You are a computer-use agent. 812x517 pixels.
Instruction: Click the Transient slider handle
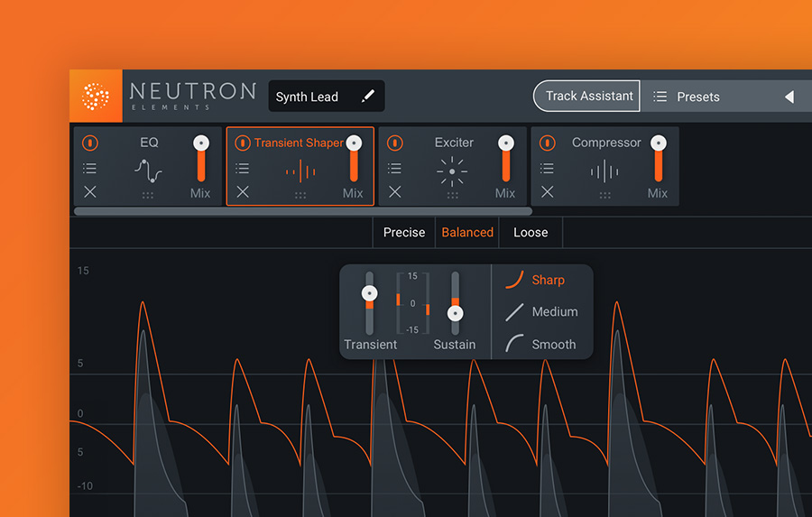369,293
